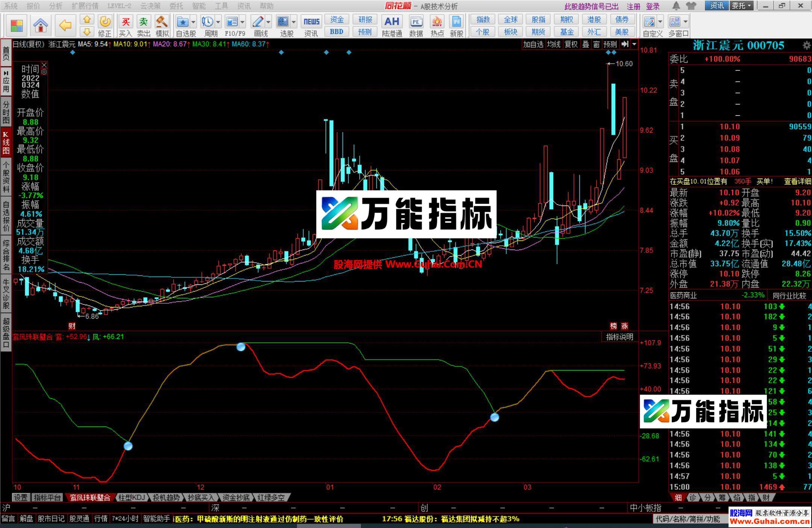812x528 pixels.
Task: Toggle 均线 moving averages on the chart
Action: (x=554, y=44)
